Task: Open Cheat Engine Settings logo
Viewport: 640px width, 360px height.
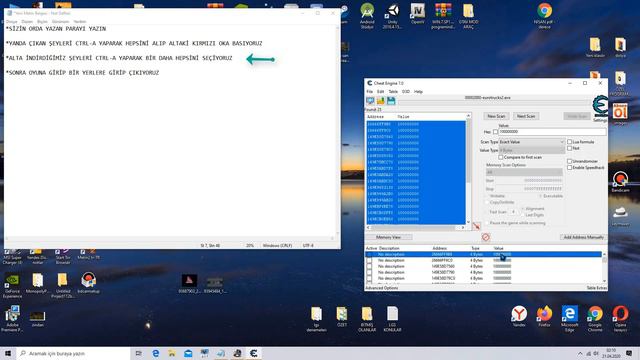Action: tap(600, 108)
